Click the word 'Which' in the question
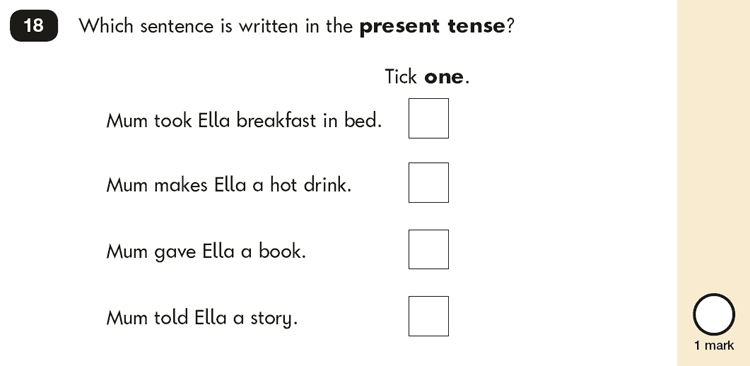The width and height of the screenshot is (750, 366). (x=106, y=26)
